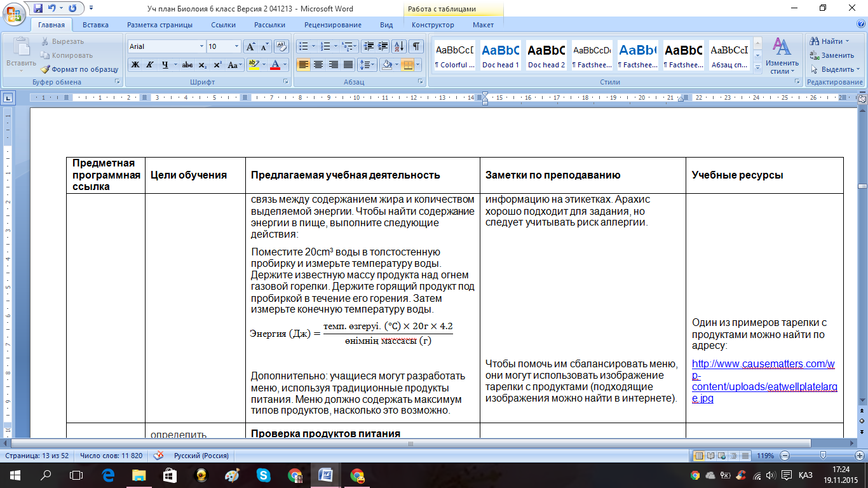Toggle the show paragraph marks button
Viewport: 868px width, 488px height.
(416, 46)
